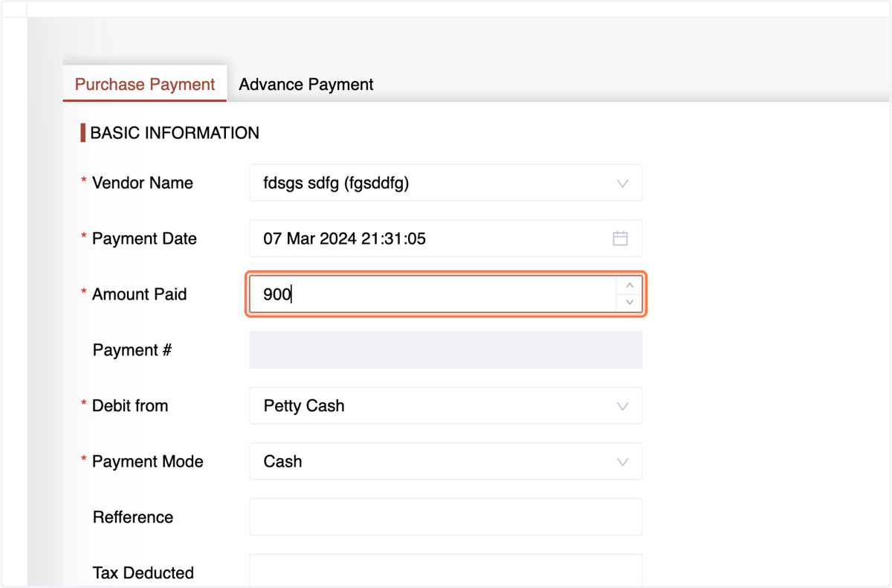Switch to the Purchase Payment tab
Screen dimensions: 892x588
[x=145, y=84]
